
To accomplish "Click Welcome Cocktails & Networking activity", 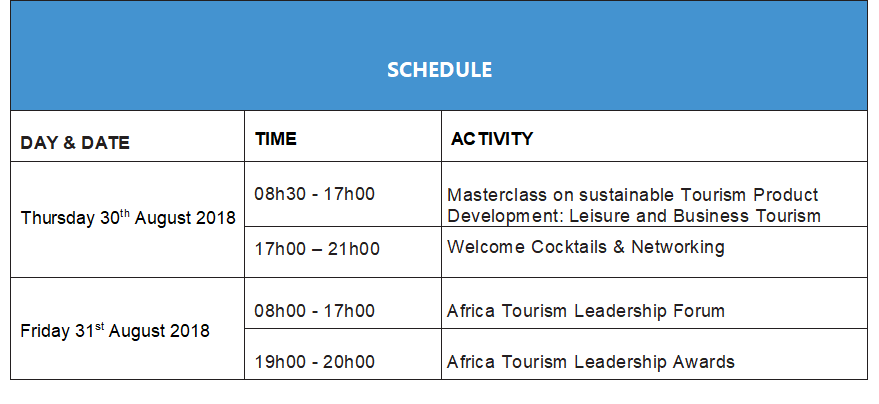I will [586, 247].
